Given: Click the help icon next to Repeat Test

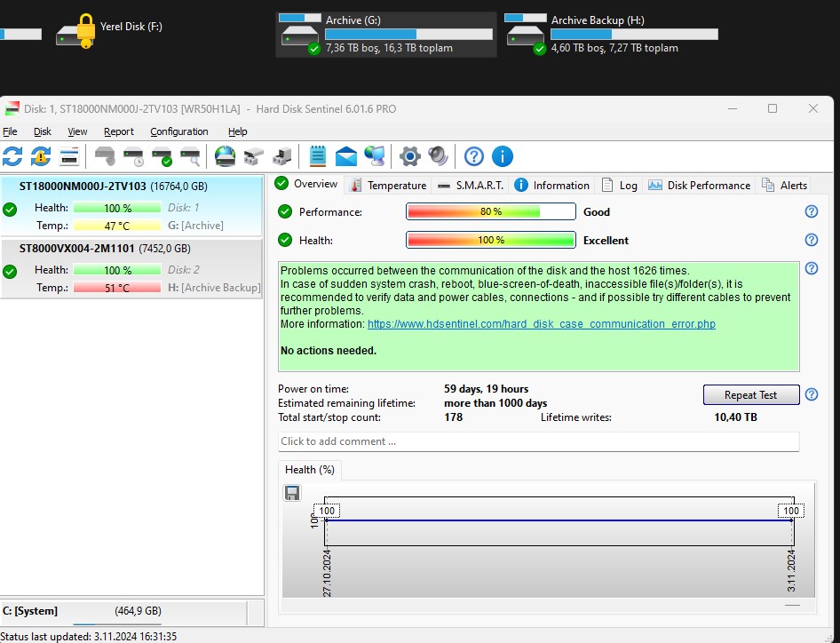Looking at the screenshot, I should coord(812,395).
